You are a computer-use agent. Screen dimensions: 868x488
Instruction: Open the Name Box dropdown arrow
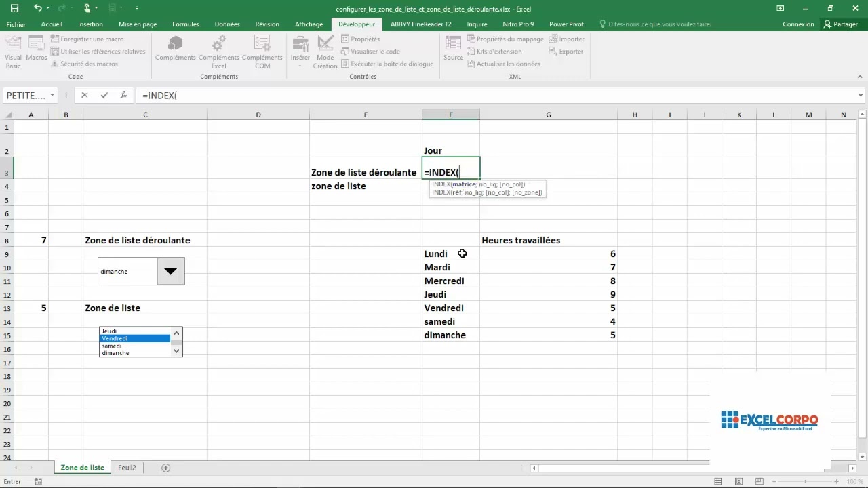(x=52, y=96)
